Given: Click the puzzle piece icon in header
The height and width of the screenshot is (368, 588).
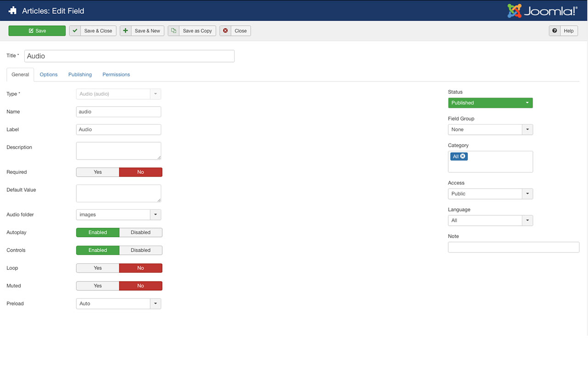Looking at the screenshot, I should tap(12, 11).
